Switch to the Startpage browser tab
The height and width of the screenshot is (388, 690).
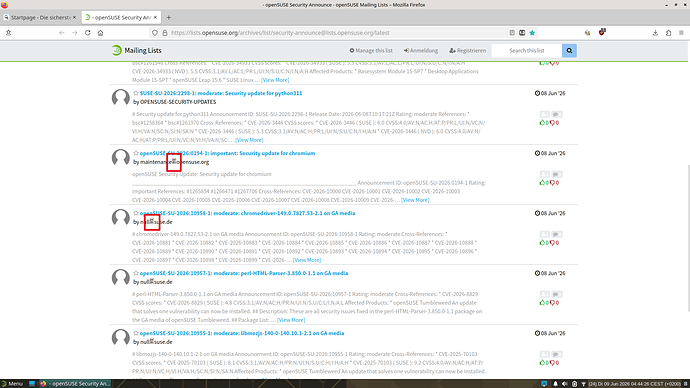[x=40, y=18]
